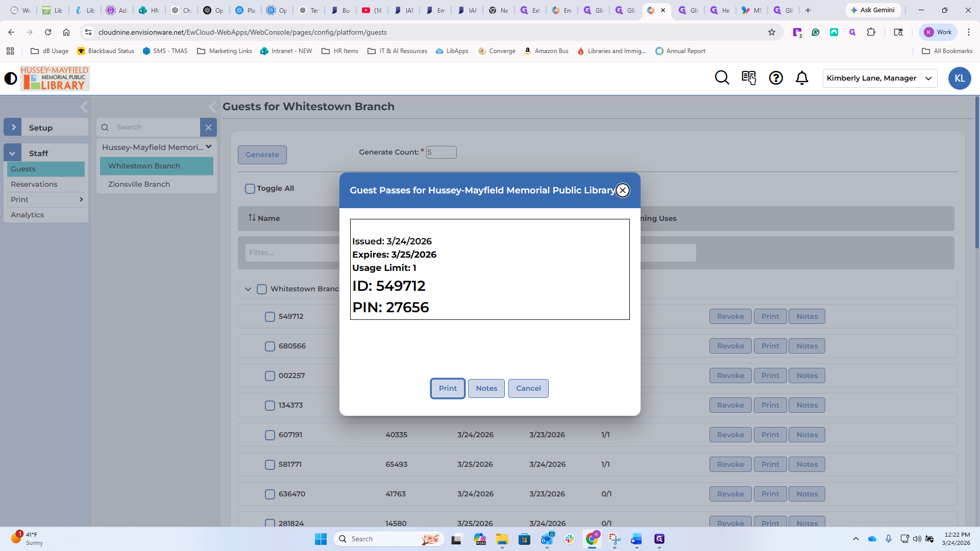The height and width of the screenshot is (551, 980).
Task: Select checkbox for guest 680566
Action: point(270,346)
